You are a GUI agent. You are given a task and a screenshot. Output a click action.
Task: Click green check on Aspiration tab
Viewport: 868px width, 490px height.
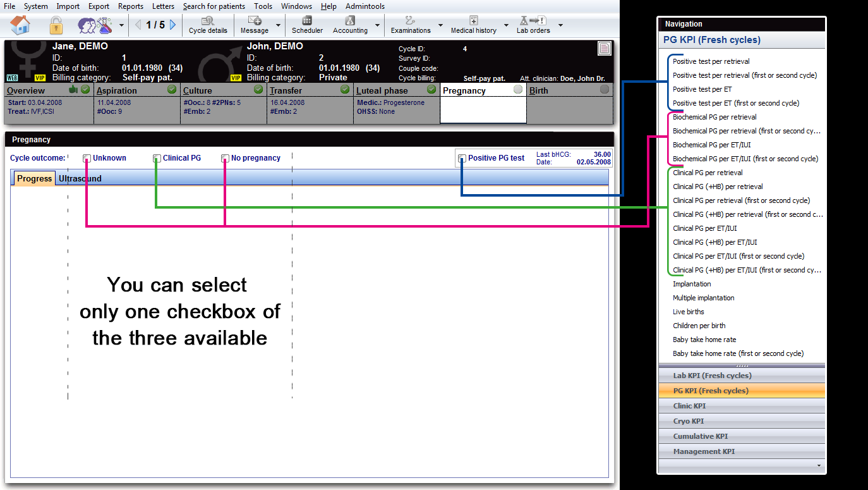tap(172, 90)
